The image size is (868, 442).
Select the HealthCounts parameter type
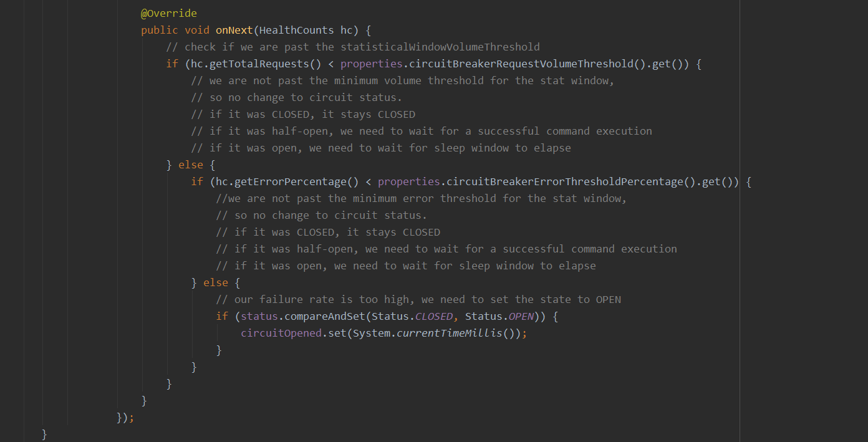point(297,30)
